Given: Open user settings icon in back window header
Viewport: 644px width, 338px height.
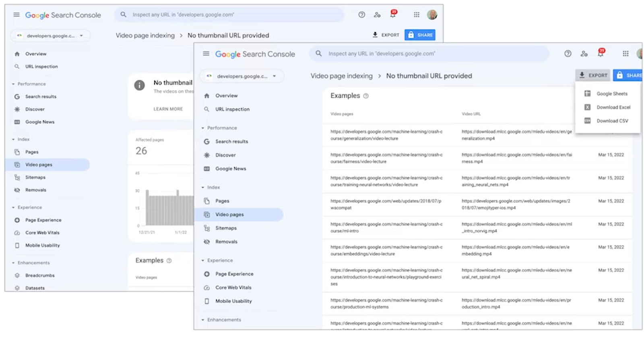Looking at the screenshot, I should pyautogui.click(x=377, y=15).
